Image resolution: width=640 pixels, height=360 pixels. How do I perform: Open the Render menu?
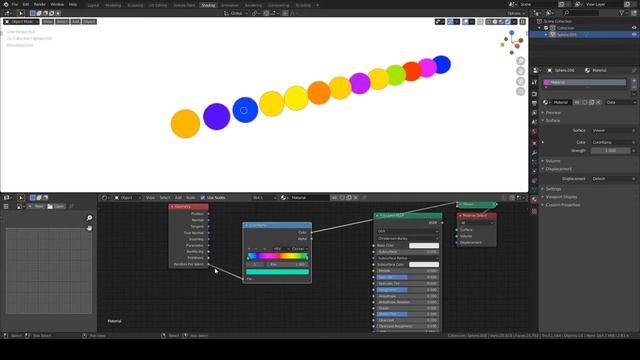coord(40,4)
